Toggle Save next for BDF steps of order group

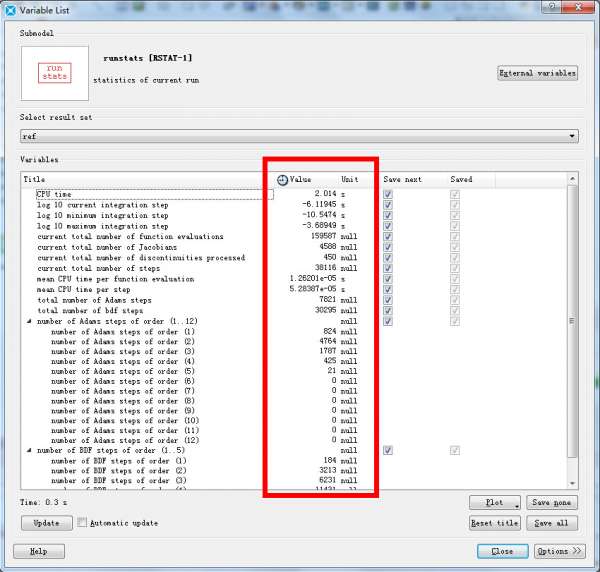coord(388,451)
